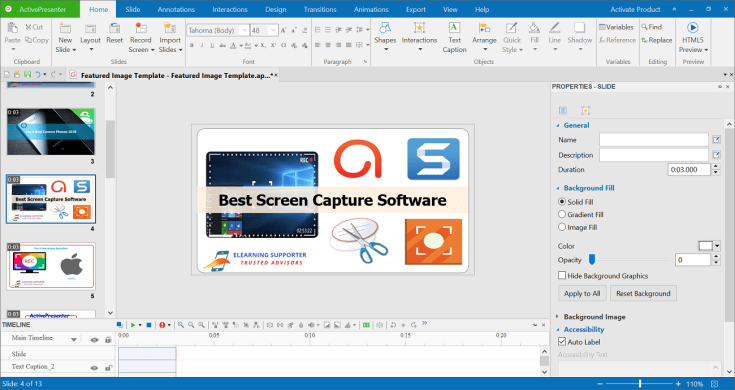Center-align the paragraph text

[x=328, y=45]
